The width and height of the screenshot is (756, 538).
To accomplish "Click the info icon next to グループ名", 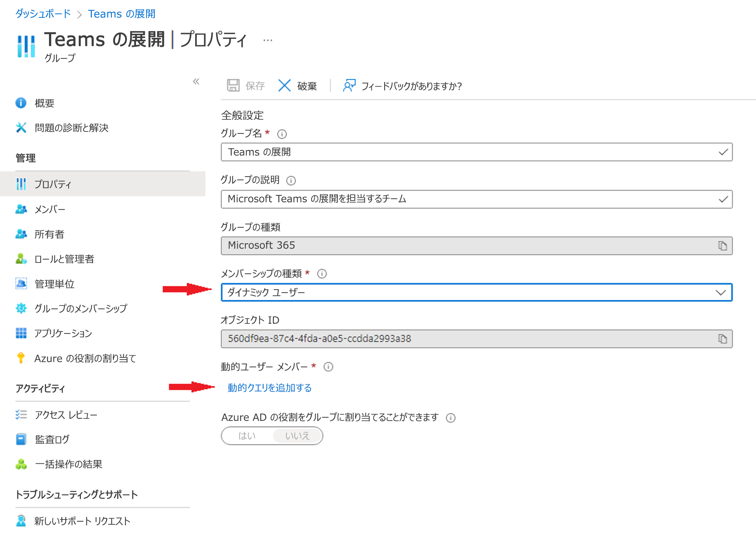I will coord(282,134).
